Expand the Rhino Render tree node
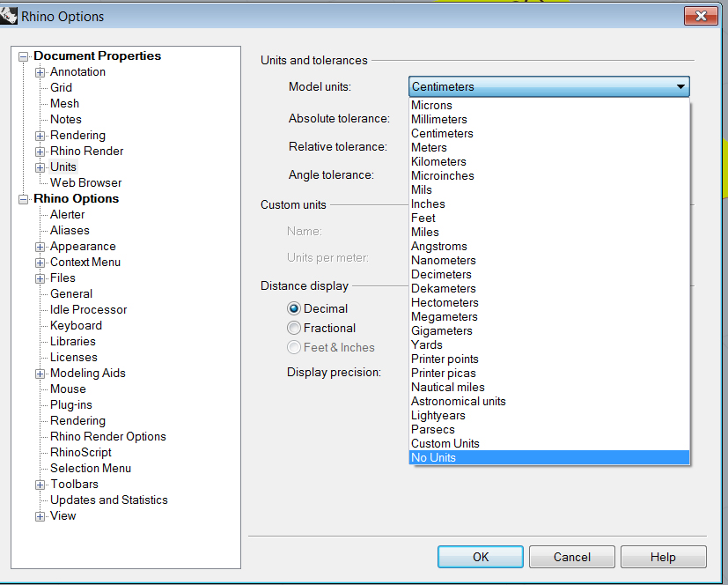The image size is (728, 585). 40,152
